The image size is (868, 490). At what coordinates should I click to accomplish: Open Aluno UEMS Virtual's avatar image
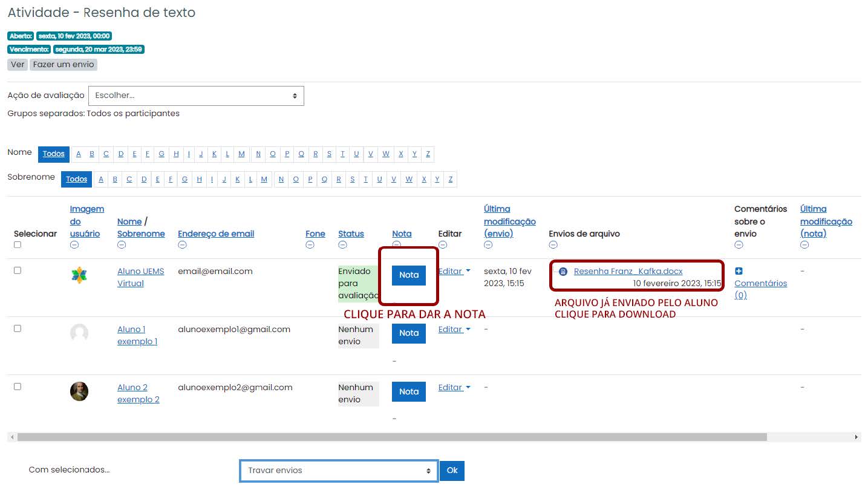click(79, 275)
